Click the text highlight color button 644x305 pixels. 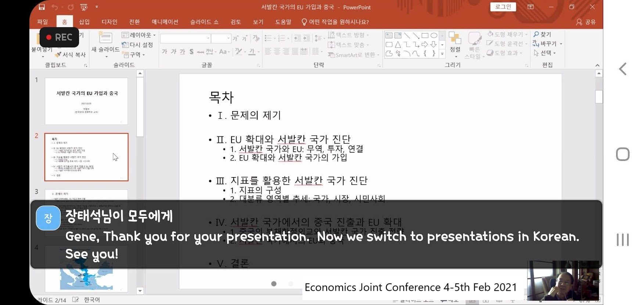pyautogui.click(x=239, y=52)
